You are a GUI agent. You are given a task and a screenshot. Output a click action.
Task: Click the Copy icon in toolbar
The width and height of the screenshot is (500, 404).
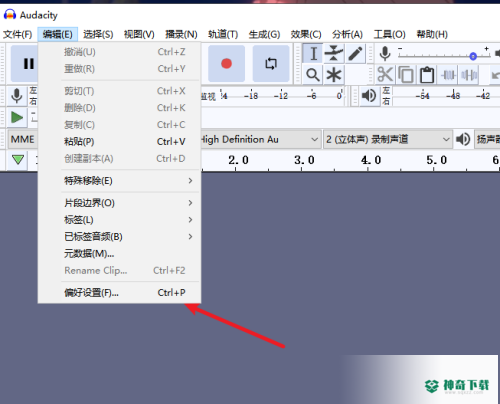406,75
